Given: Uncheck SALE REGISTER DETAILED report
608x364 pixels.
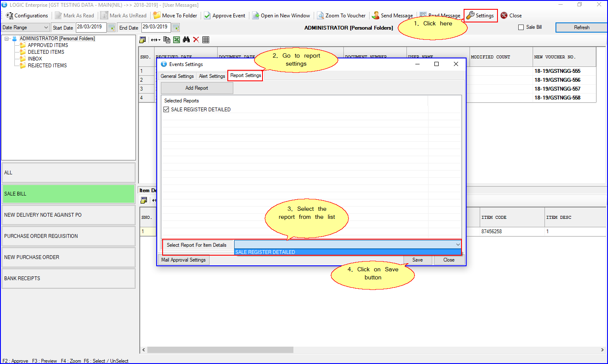Looking at the screenshot, I should tap(166, 110).
